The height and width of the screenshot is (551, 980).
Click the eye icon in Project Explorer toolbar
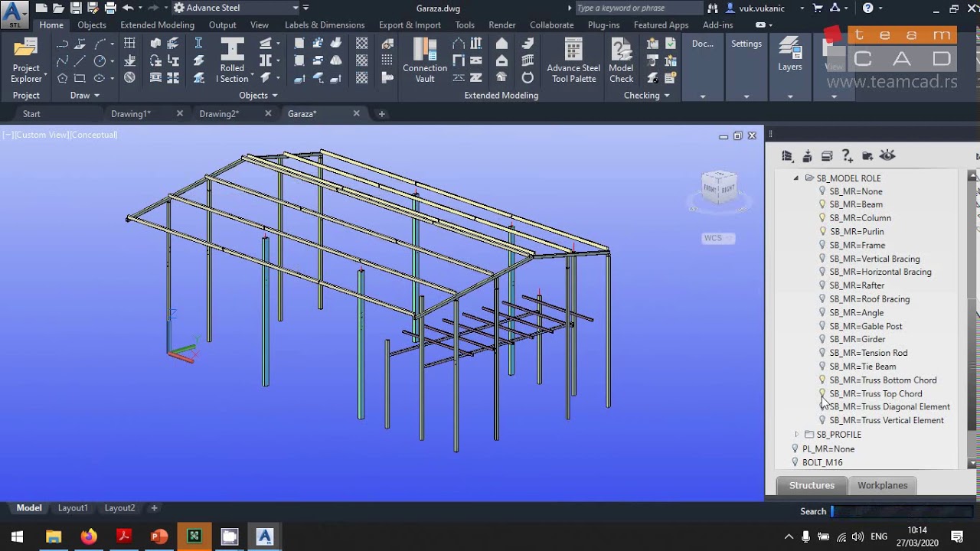tap(887, 155)
